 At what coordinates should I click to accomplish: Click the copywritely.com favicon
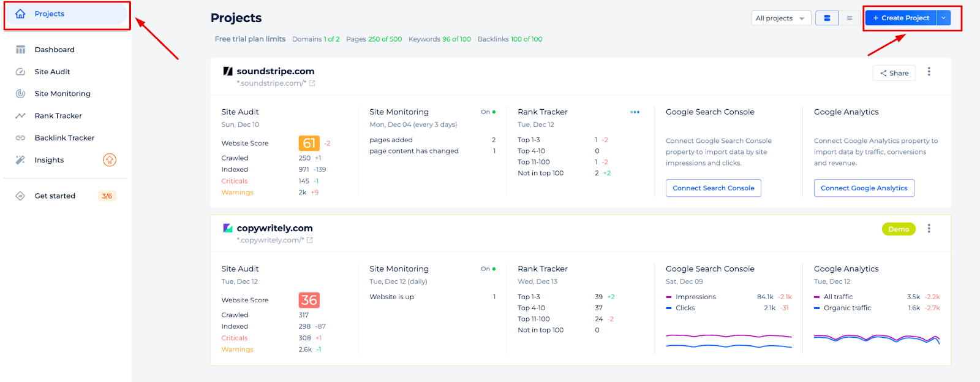tap(228, 228)
